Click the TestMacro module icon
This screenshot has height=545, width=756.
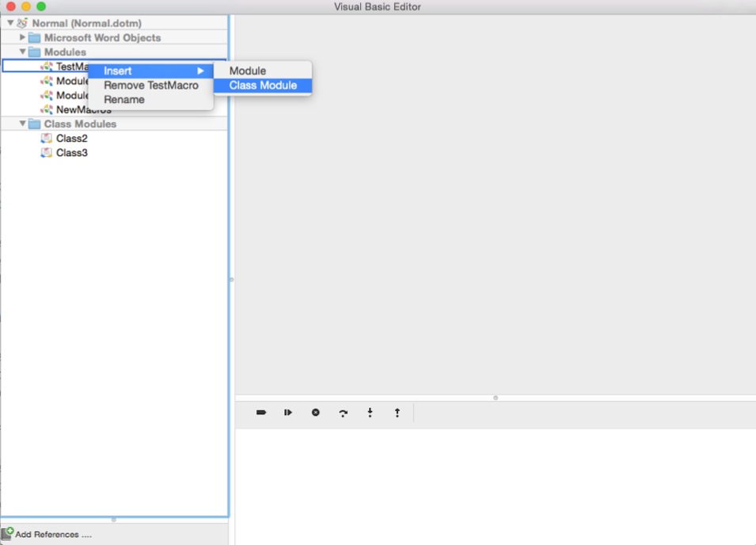pyautogui.click(x=47, y=66)
